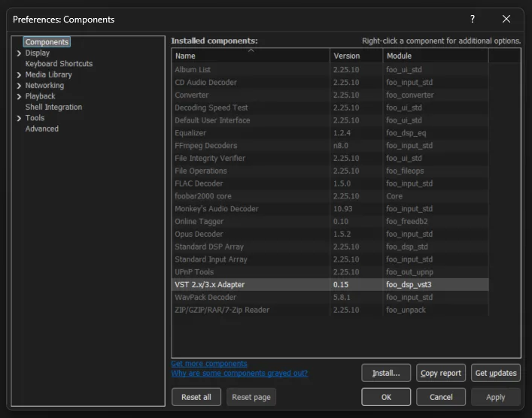Image resolution: width=532 pixels, height=418 pixels.
Task: Confirm with the OK button
Action: point(386,397)
